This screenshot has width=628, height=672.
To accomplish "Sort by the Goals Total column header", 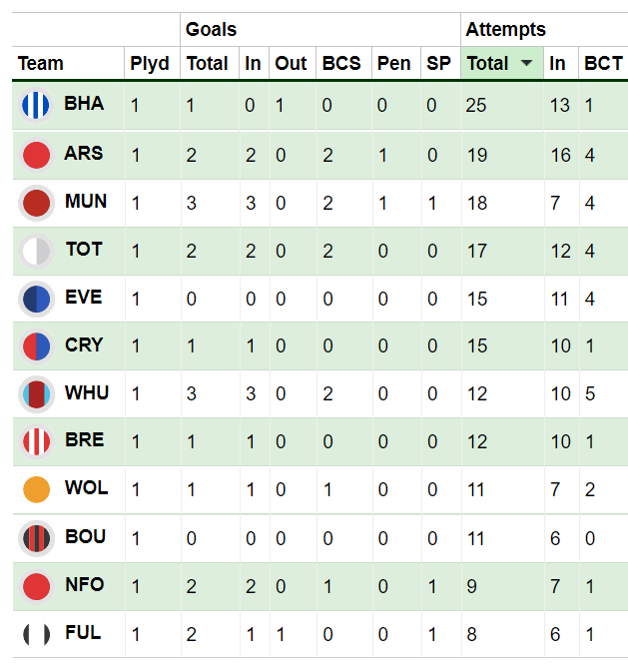I will point(207,64).
